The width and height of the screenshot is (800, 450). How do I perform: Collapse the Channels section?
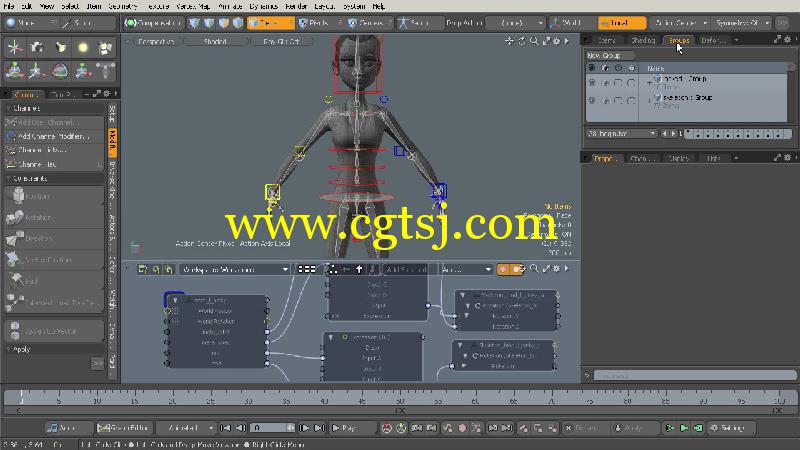pyautogui.click(x=9, y=108)
